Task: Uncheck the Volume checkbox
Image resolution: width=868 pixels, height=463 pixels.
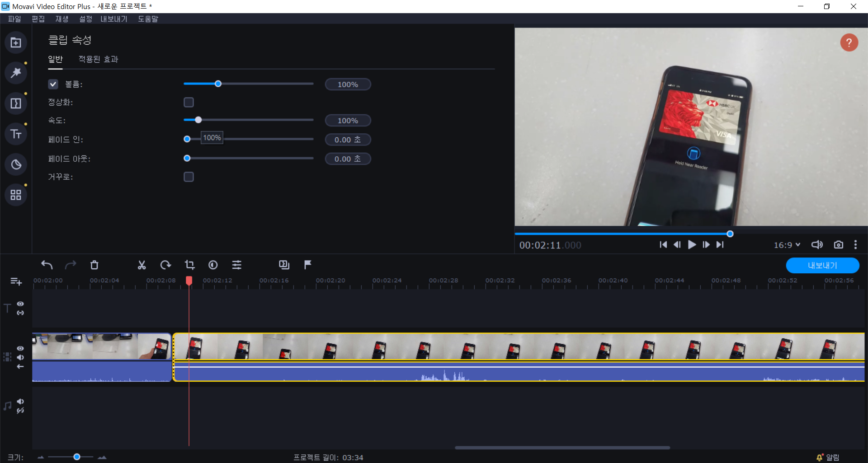Action: pos(53,84)
